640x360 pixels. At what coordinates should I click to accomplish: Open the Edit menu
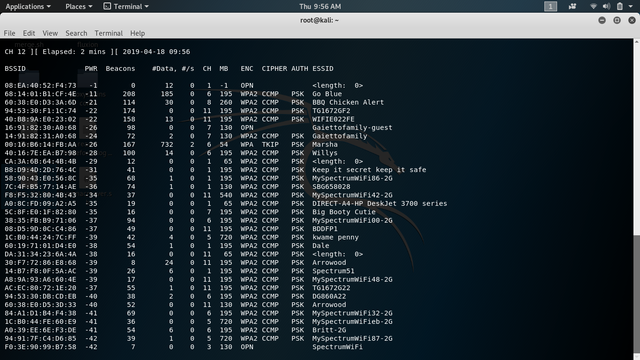tap(29, 33)
